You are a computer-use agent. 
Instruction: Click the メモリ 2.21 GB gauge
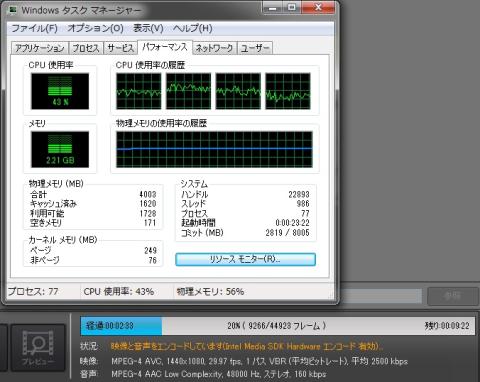pyautogui.click(x=60, y=149)
